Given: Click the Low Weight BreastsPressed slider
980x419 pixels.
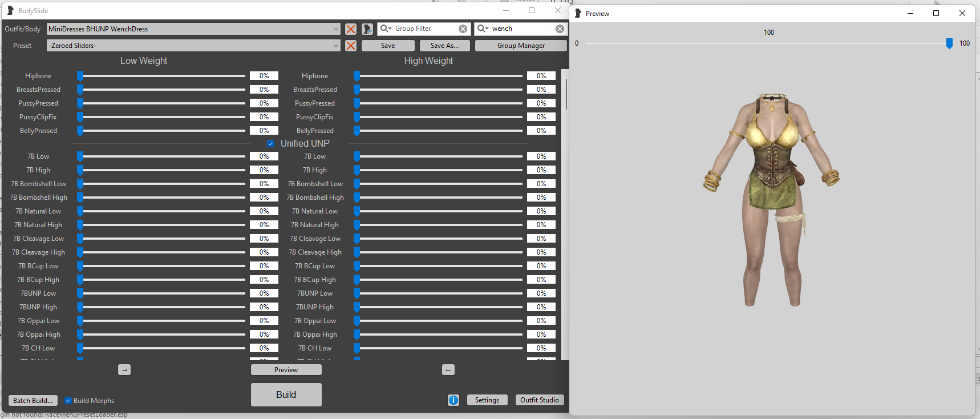Looking at the screenshot, I should [161, 90].
